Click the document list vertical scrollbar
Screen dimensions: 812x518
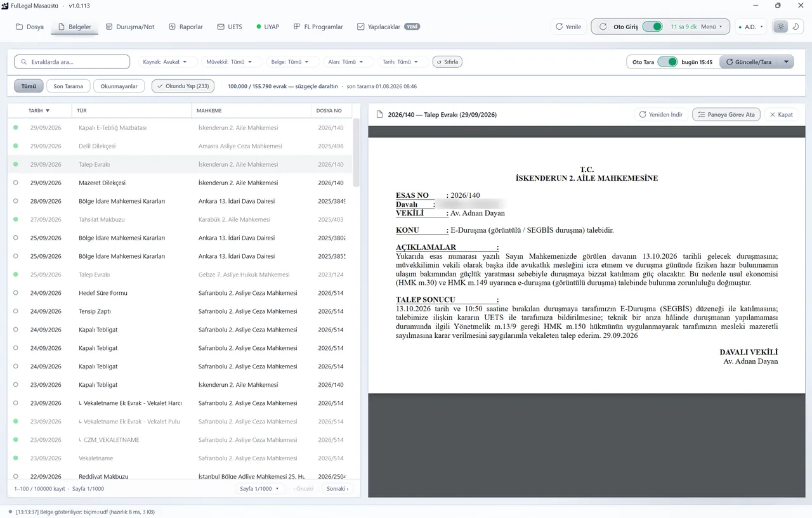click(357, 152)
